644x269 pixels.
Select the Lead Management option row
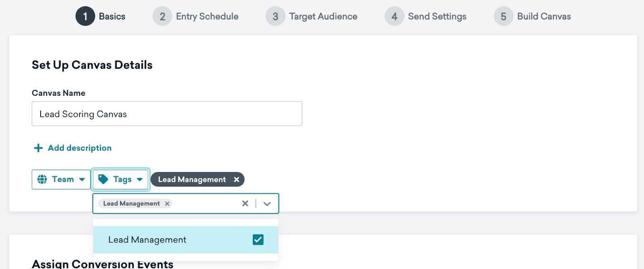186,240
